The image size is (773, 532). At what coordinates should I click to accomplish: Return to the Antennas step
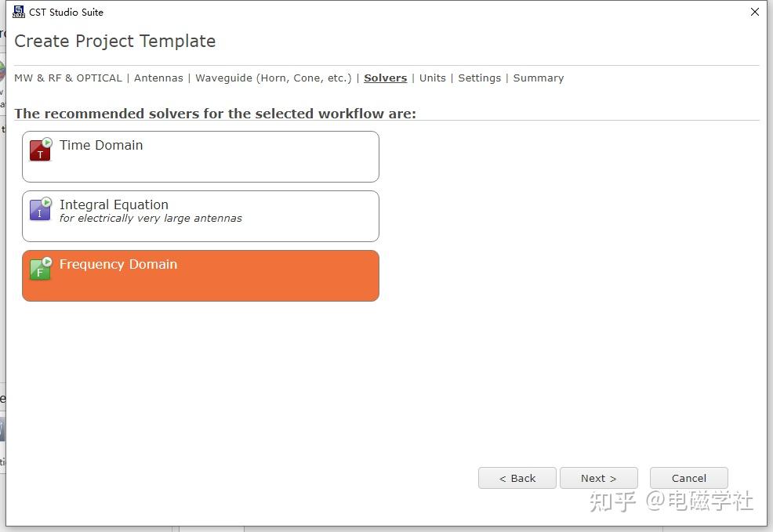coord(158,78)
